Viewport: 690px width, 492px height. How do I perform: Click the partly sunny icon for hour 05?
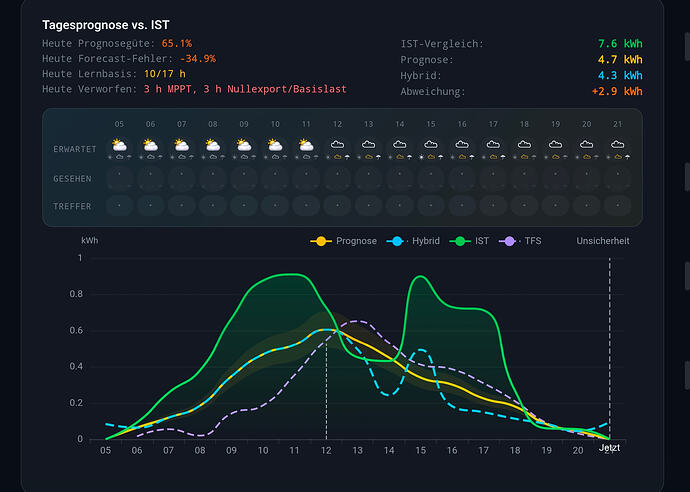(119, 144)
